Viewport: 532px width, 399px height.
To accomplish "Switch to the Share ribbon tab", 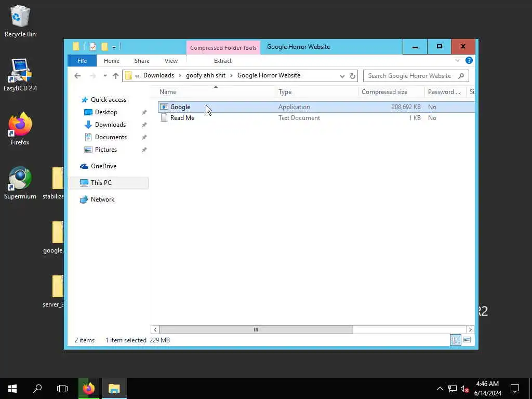I will tap(142, 61).
